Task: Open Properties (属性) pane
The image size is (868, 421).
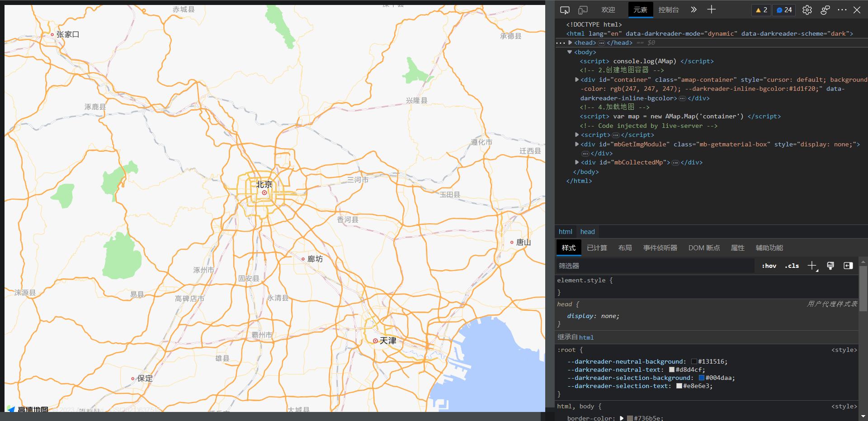Action: [737, 248]
